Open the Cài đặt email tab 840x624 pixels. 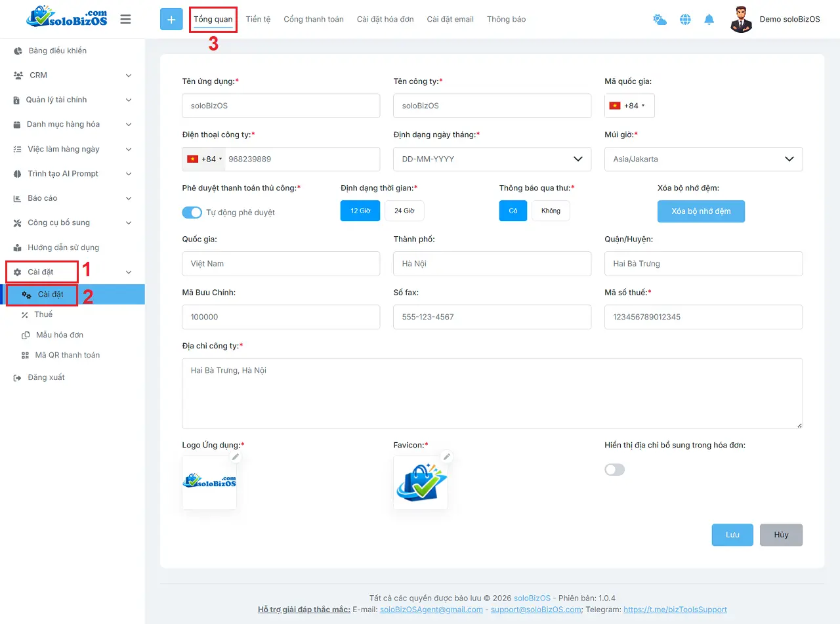click(450, 20)
